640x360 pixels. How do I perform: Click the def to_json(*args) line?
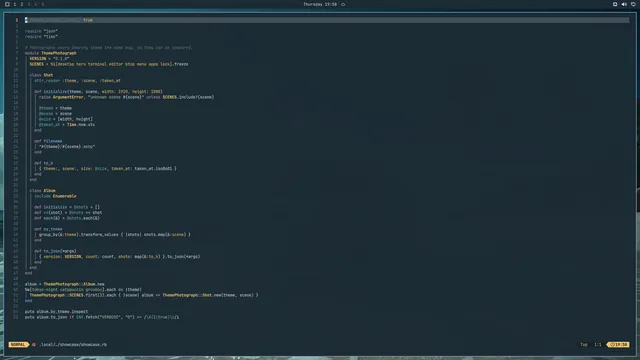[x=55, y=251]
